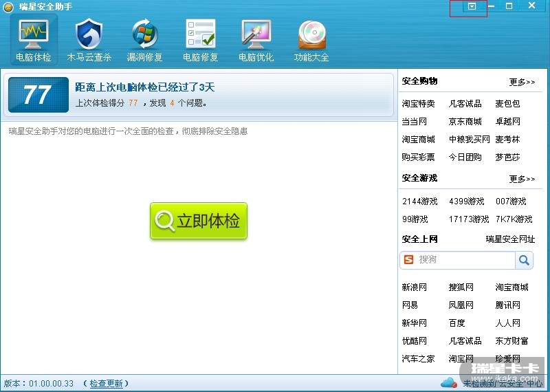Open the 卓越网 link

[x=507, y=122]
